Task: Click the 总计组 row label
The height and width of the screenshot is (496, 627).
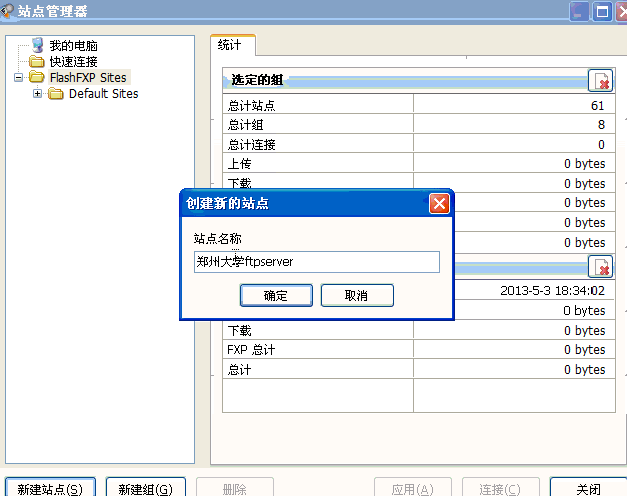Action: [x=246, y=125]
